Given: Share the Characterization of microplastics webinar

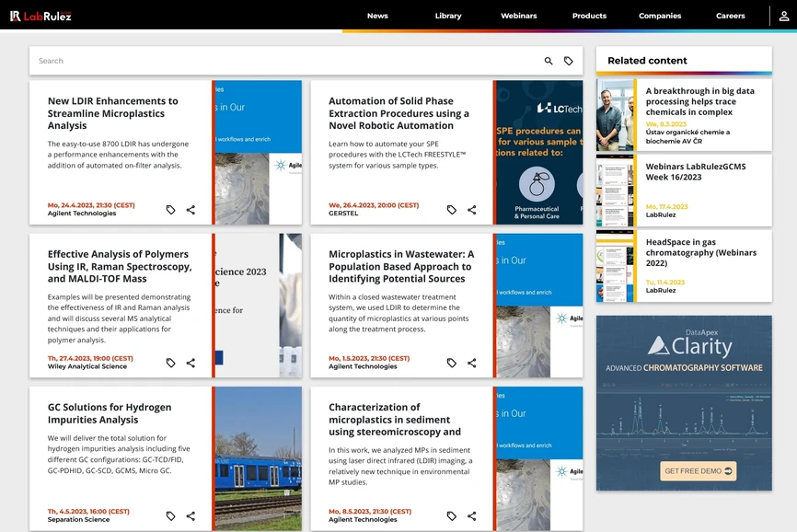Looking at the screenshot, I should [472, 516].
